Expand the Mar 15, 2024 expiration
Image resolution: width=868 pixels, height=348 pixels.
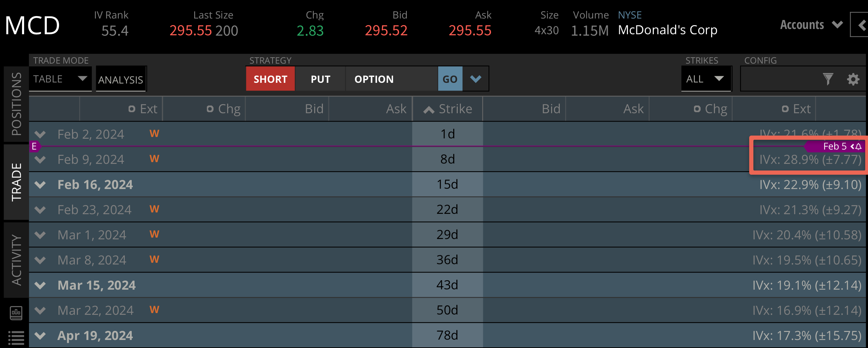41,285
